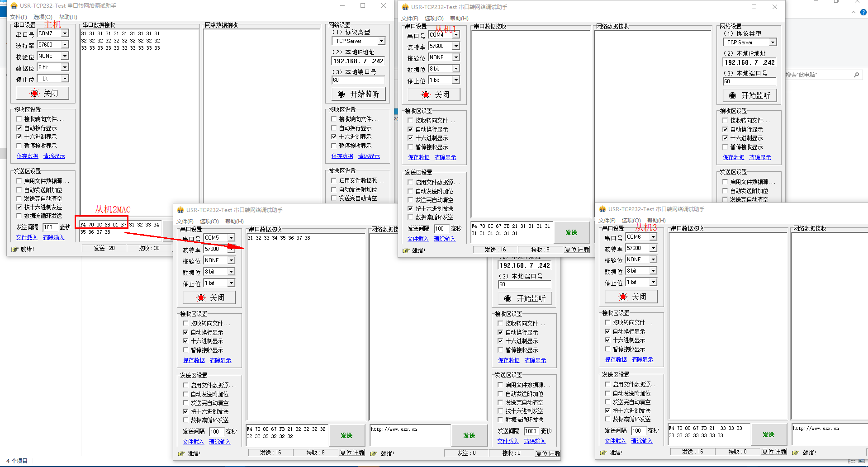Click 复位计数 in the COM6 window status bar
This screenshot has height=467, width=868.
click(774, 452)
